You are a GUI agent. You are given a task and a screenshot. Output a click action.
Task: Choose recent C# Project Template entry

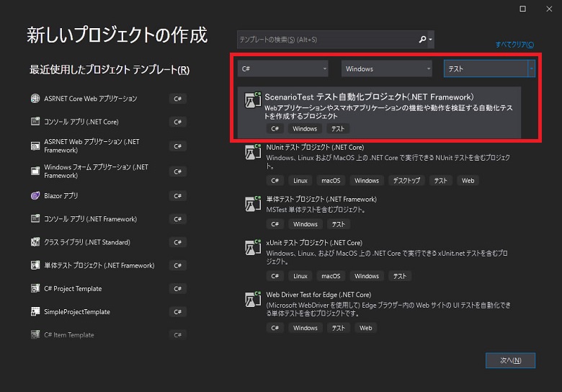click(108, 289)
